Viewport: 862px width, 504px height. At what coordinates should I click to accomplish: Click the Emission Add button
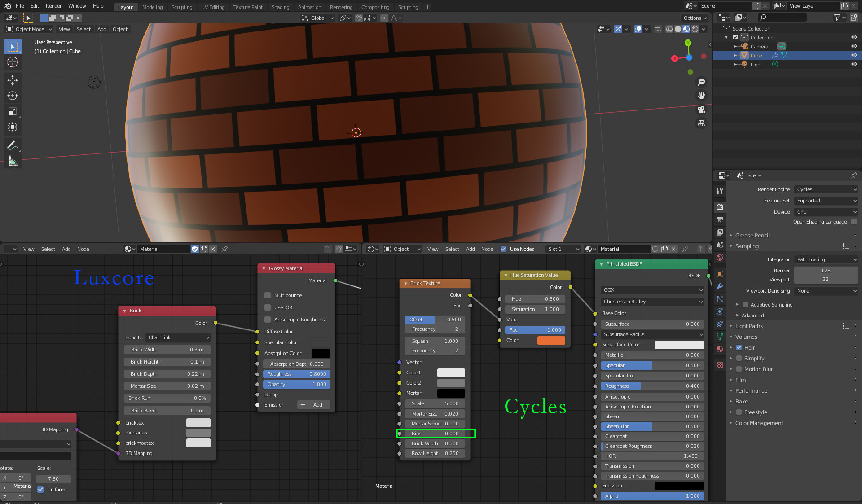(x=313, y=405)
